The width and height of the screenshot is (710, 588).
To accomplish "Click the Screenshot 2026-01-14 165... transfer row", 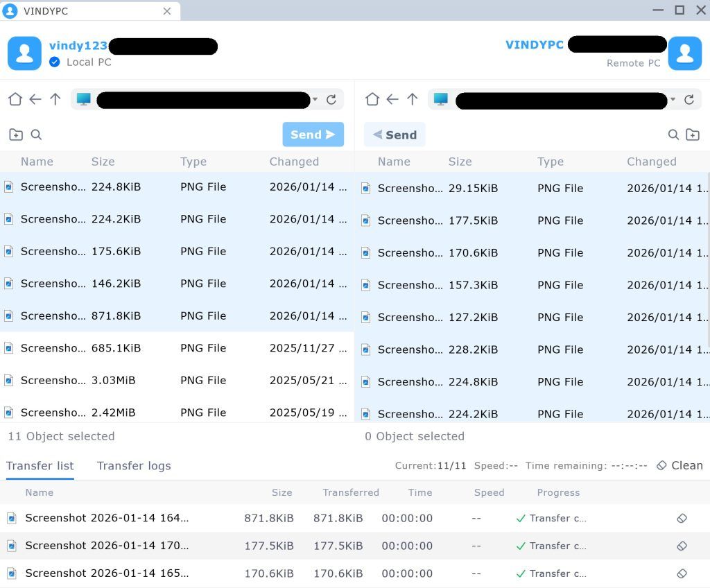I will point(355,573).
